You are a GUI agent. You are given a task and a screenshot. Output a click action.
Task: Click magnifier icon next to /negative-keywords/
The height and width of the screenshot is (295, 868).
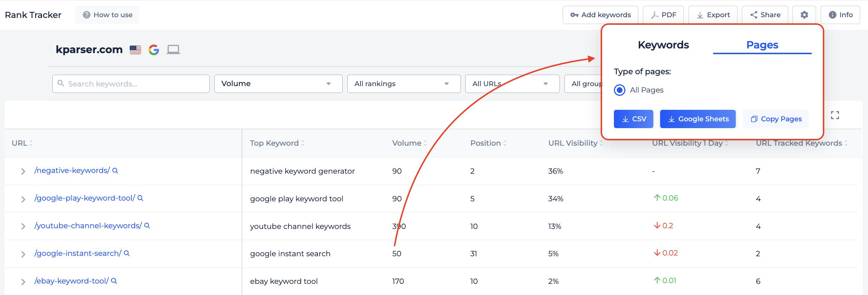[x=115, y=170]
